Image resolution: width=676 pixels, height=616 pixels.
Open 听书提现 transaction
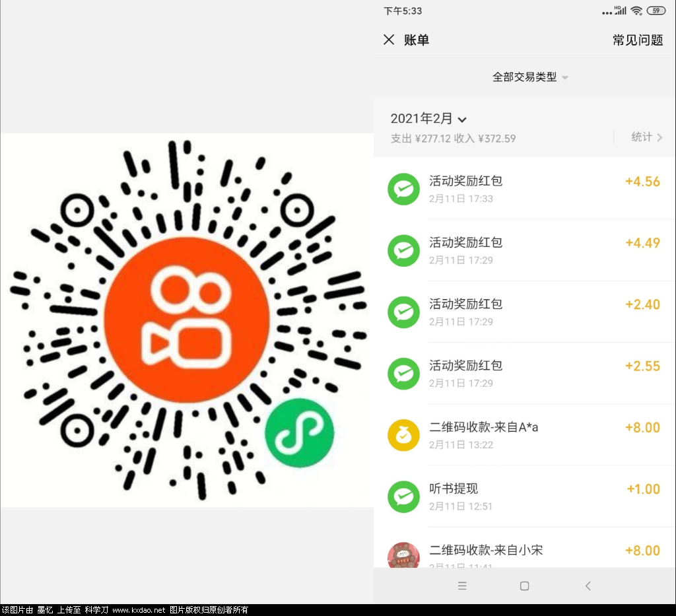[x=524, y=496]
